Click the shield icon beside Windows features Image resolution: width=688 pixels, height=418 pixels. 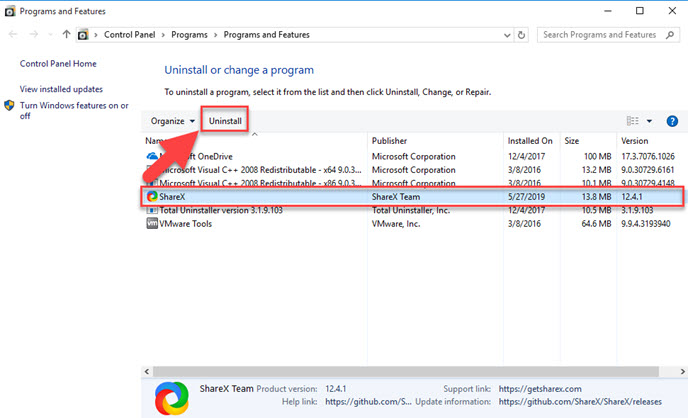tap(9, 105)
